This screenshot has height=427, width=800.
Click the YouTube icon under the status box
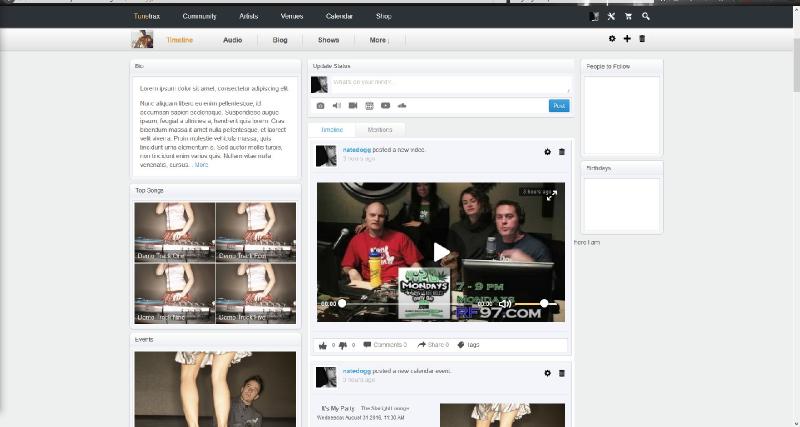pyautogui.click(x=385, y=105)
